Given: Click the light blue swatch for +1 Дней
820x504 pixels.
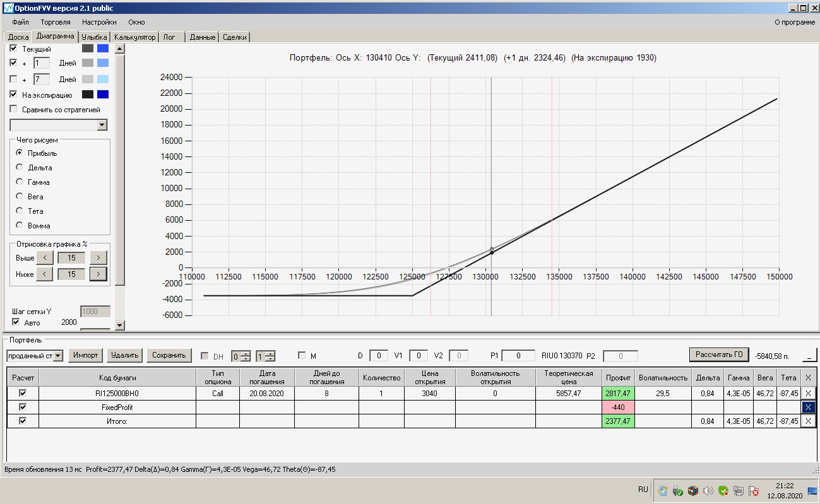Looking at the screenshot, I should [x=103, y=63].
